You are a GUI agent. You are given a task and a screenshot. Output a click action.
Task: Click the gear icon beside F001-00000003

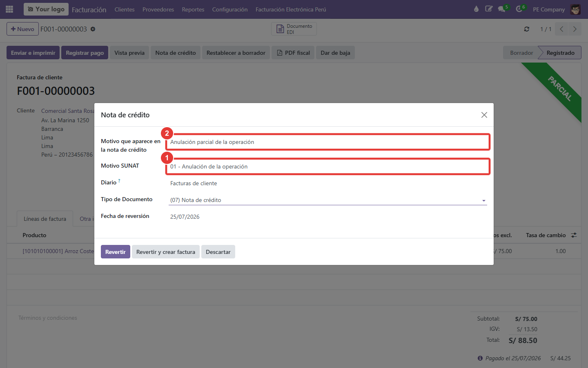click(x=93, y=29)
